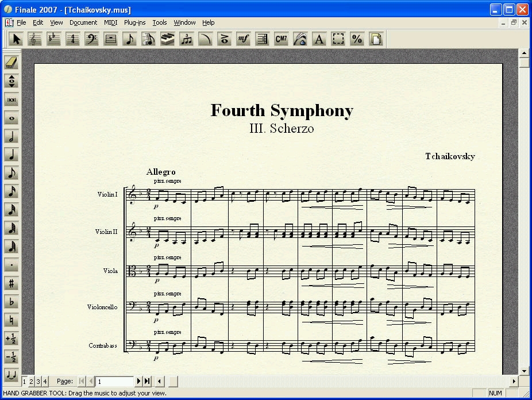Go to the first page
Image resolution: width=532 pixels, height=400 pixels.
(82, 382)
